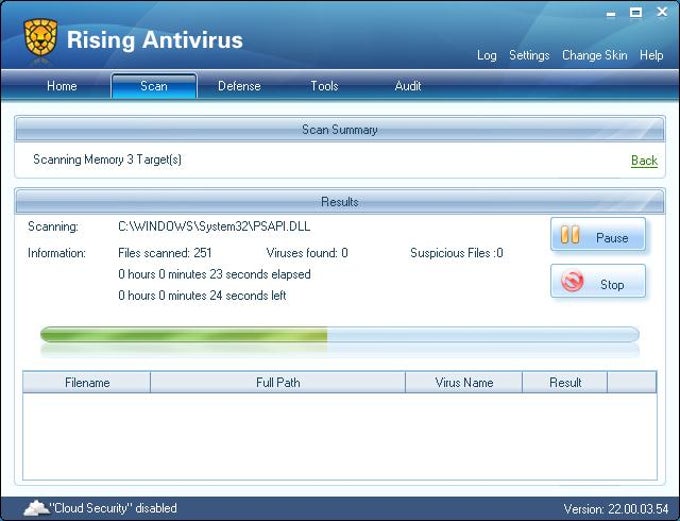
Task: Open the Log menu link
Action: [x=487, y=56]
